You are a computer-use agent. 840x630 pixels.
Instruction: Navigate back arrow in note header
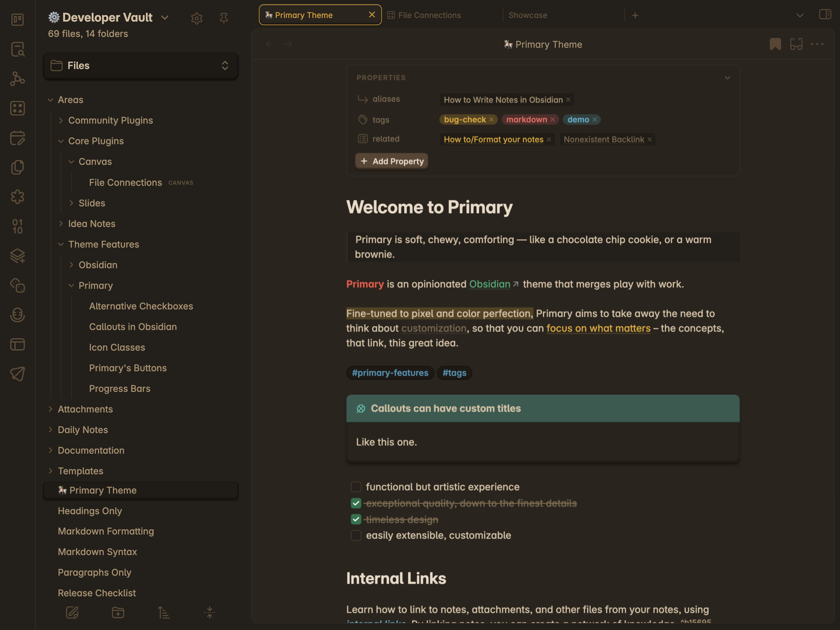(x=270, y=44)
